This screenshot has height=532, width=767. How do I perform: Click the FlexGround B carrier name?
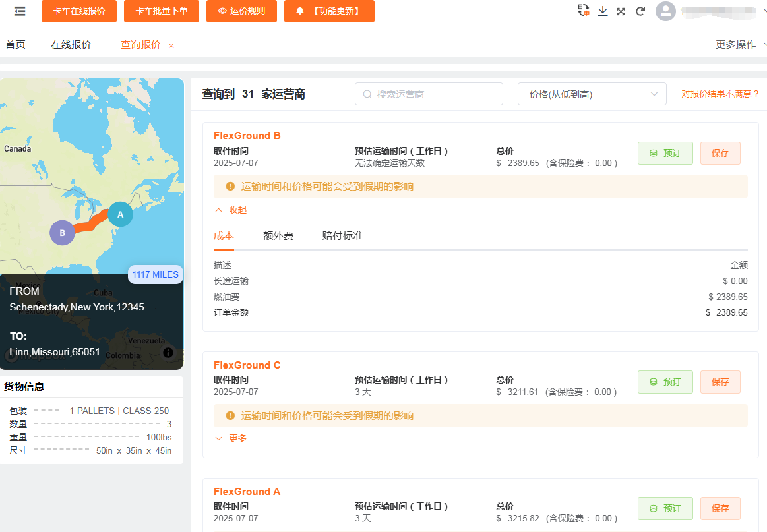coord(247,135)
